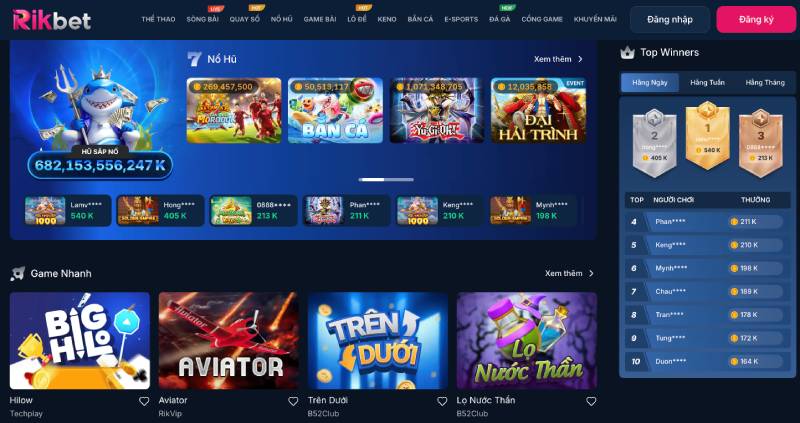Screen dimensions: 800x423
Task: Open the Sòng Bài menu
Action: point(203,19)
